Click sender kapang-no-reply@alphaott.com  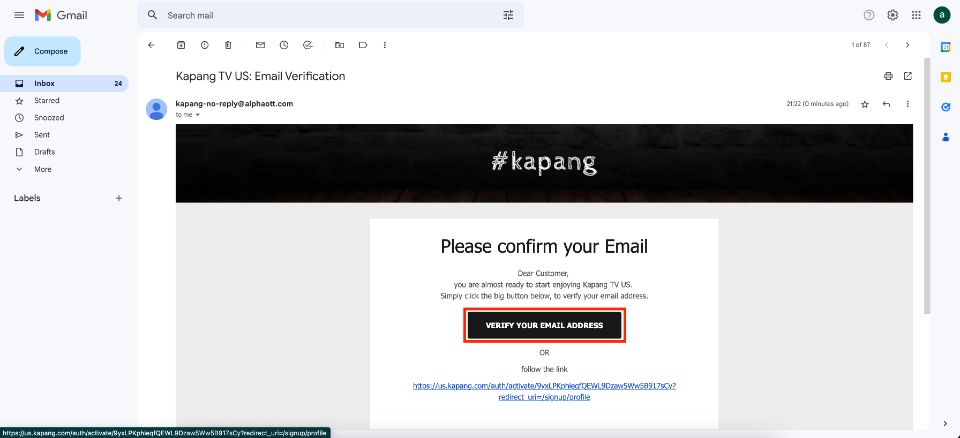pos(234,104)
